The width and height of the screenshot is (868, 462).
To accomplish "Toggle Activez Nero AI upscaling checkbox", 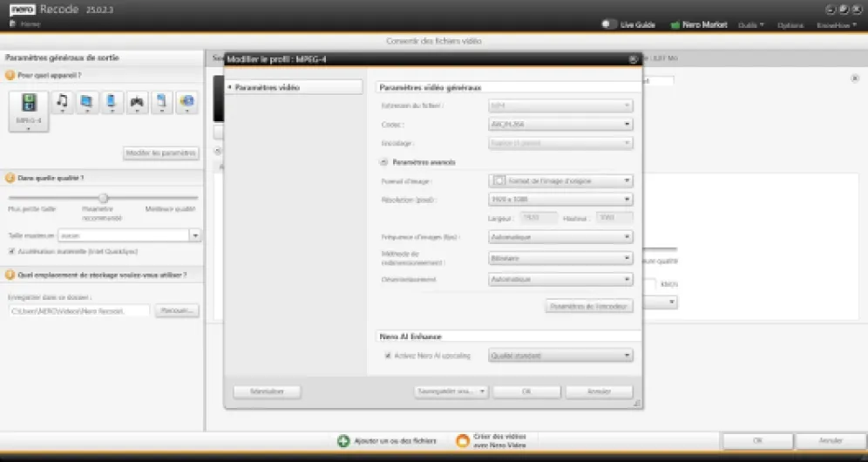I will [x=388, y=356].
